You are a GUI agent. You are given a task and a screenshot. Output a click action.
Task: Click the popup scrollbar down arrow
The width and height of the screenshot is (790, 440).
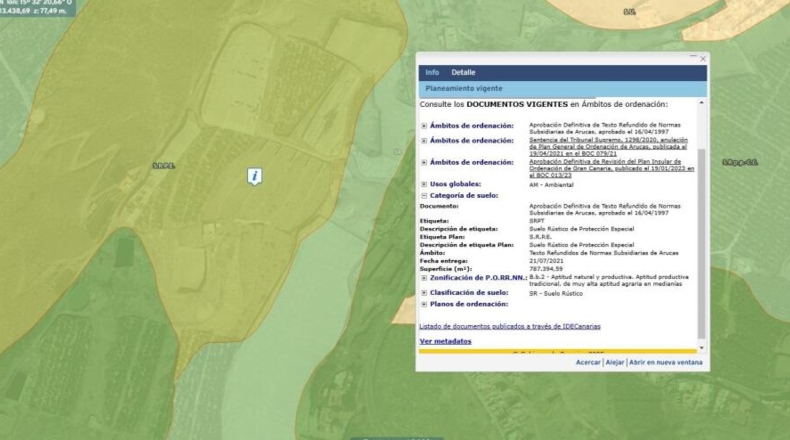[701, 348]
